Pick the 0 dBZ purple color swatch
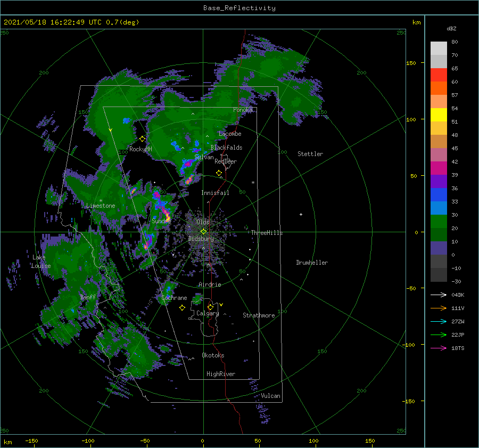 pos(439,248)
